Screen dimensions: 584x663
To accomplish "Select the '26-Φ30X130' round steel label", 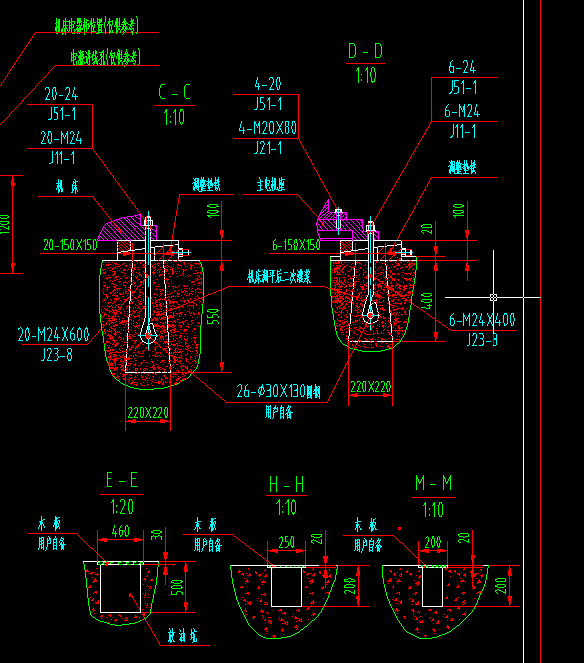I will pos(278,392).
